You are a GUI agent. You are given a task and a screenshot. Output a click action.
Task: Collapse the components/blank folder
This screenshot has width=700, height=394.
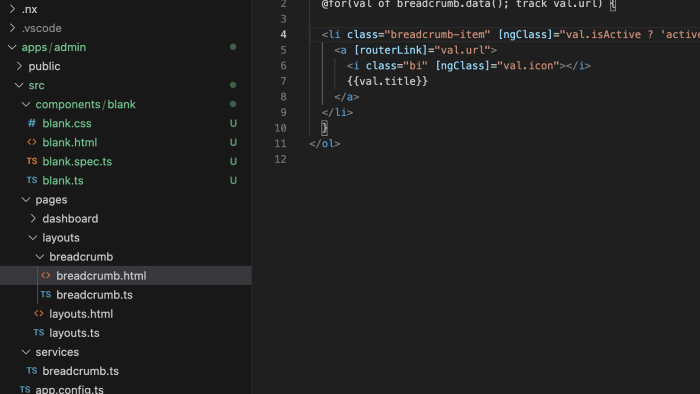26,104
